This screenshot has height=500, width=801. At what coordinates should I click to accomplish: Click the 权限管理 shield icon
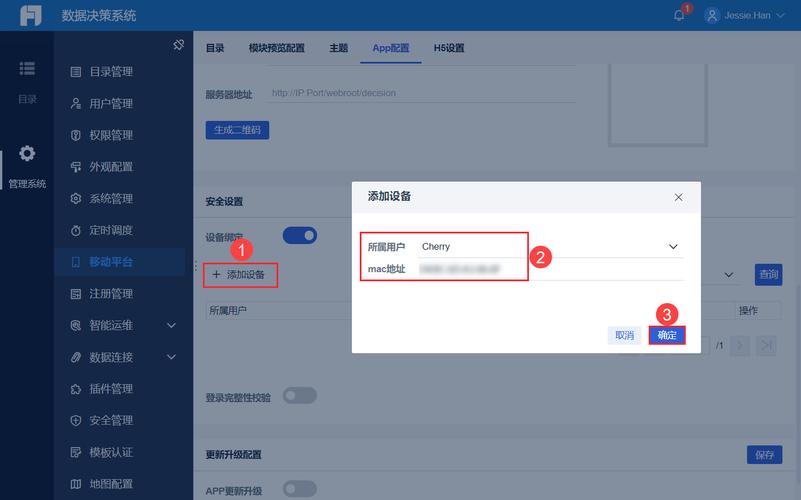pyautogui.click(x=76, y=135)
